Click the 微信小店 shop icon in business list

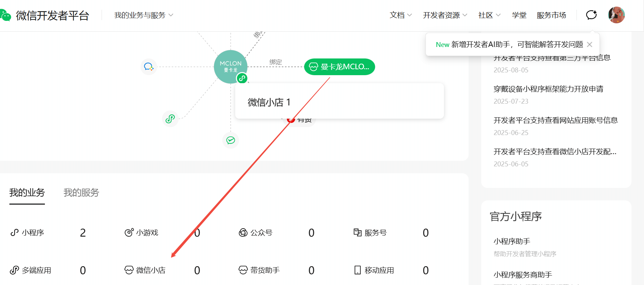tap(129, 270)
